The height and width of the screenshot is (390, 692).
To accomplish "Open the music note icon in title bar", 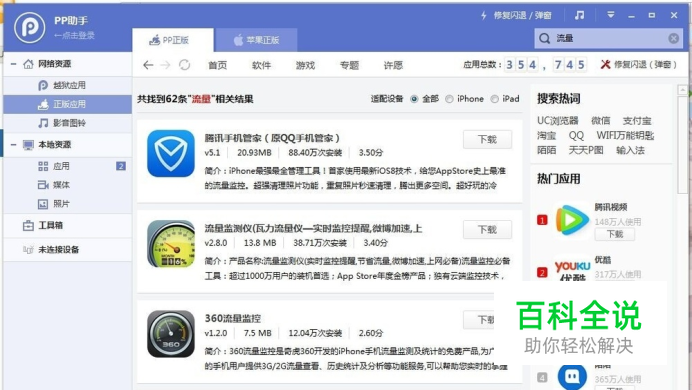I will point(579,15).
